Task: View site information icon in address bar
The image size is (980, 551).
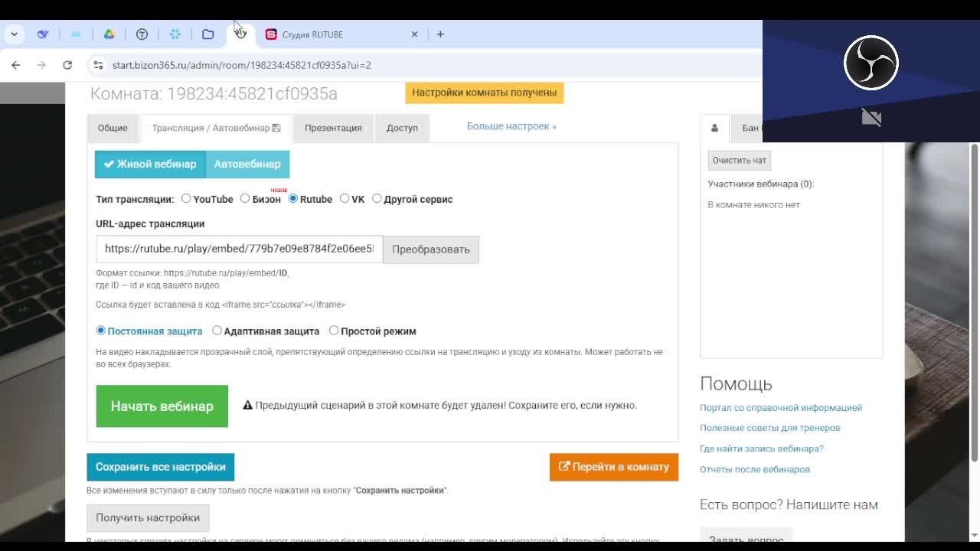Action: tap(98, 65)
